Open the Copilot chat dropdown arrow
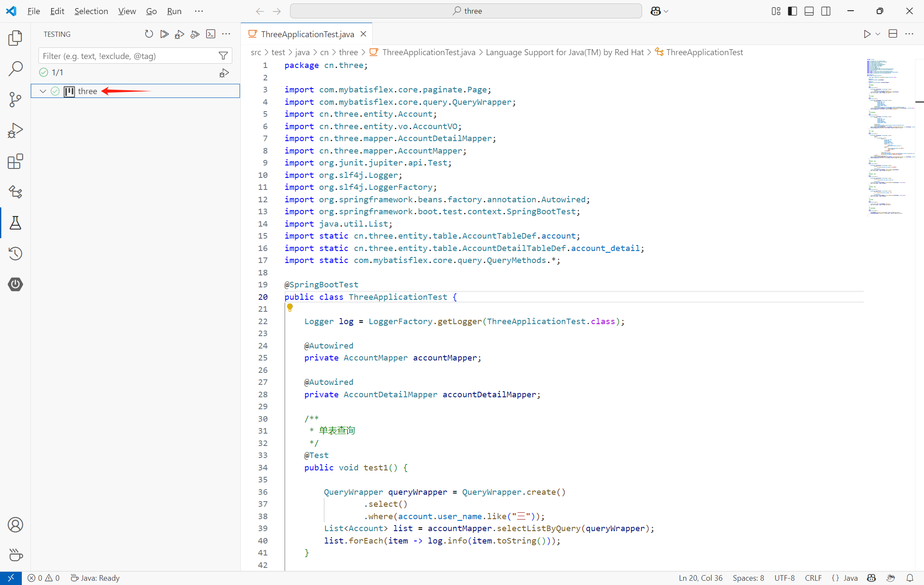Image resolution: width=924 pixels, height=585 pixels. [666, 11]
